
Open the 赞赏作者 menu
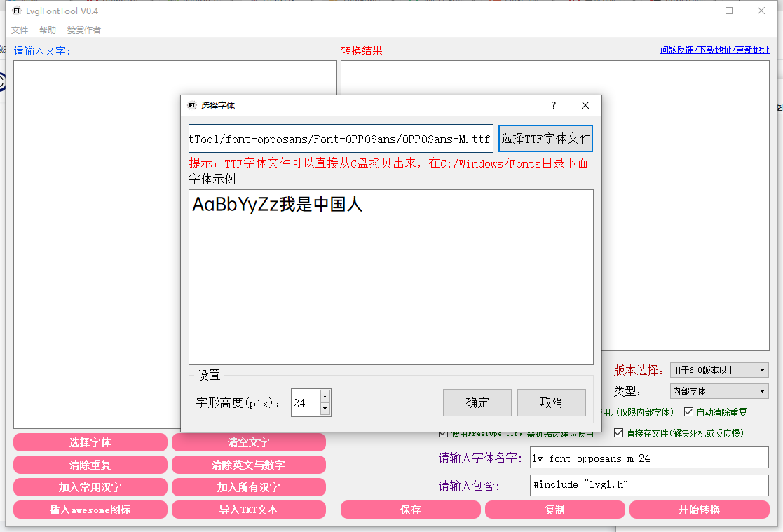pos(83,30)
